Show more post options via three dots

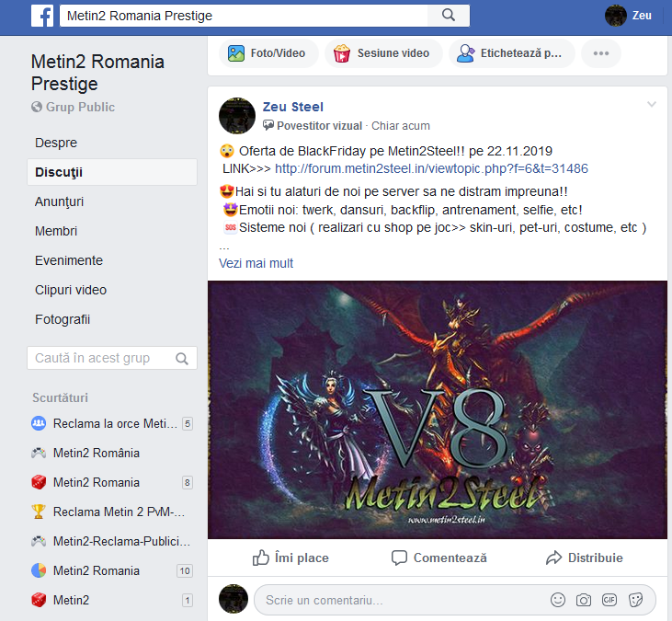pyautogui.click(x=601, y=53)
